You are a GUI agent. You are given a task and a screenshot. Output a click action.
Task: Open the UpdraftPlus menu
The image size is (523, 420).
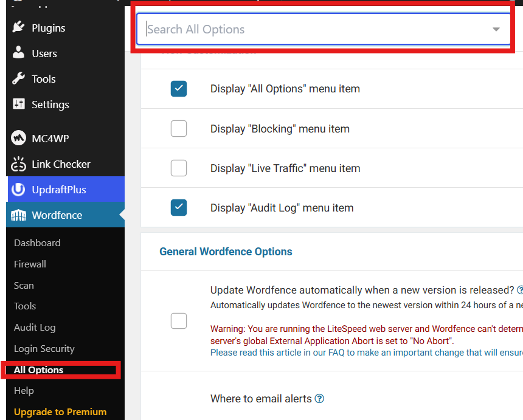pos(66,189)
